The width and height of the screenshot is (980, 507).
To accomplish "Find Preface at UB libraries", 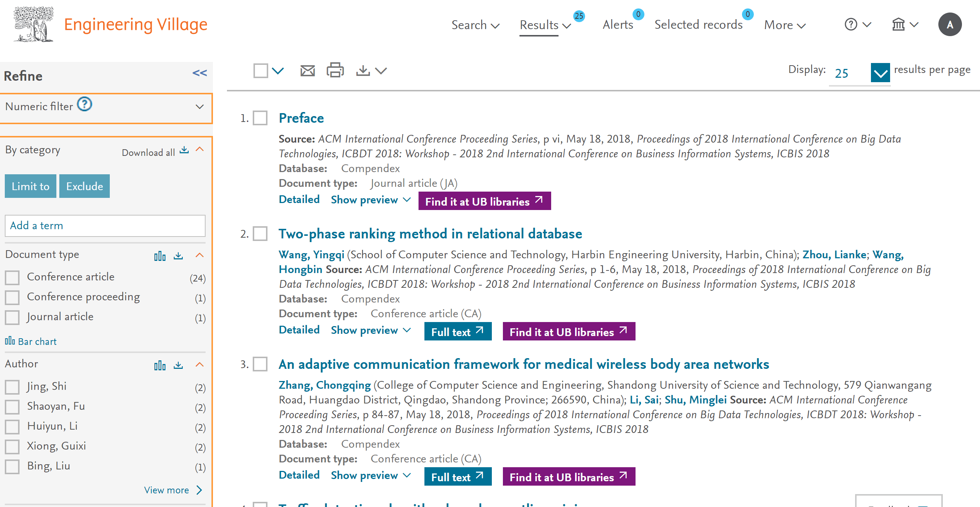I will point(485,201).
